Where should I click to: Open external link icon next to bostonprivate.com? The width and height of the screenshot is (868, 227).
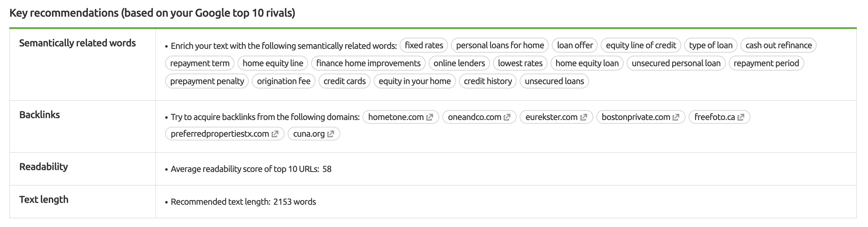pyautogui.click(x=676, y=117)
